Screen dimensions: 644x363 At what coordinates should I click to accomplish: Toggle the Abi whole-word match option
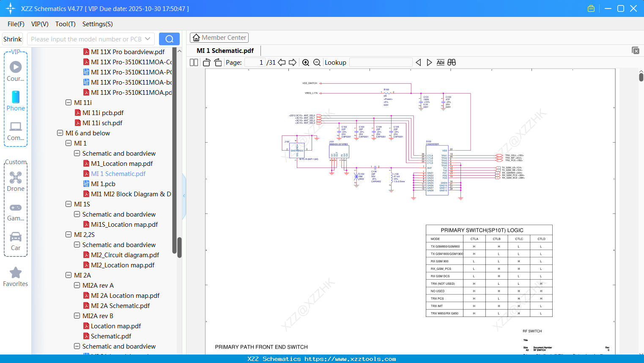[441, 62]
